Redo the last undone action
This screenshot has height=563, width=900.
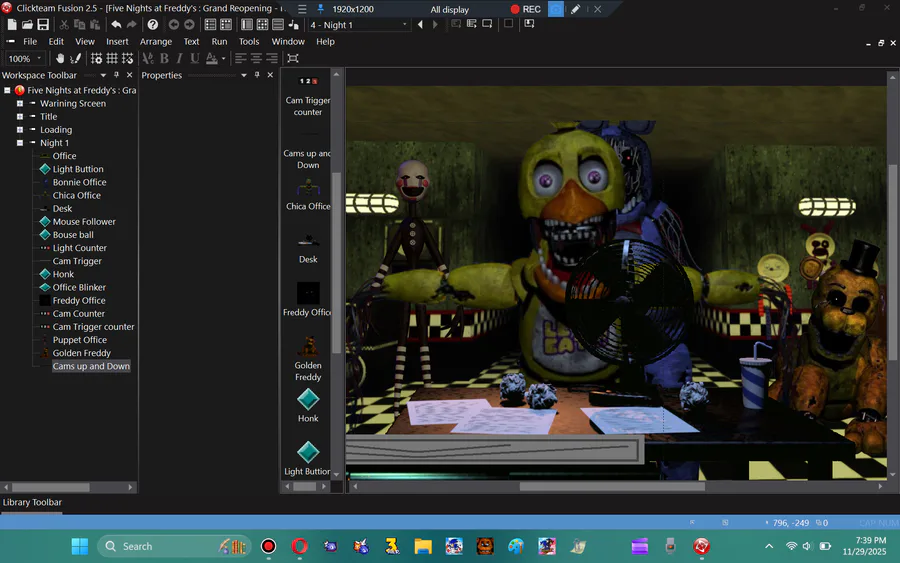point(131,25)
